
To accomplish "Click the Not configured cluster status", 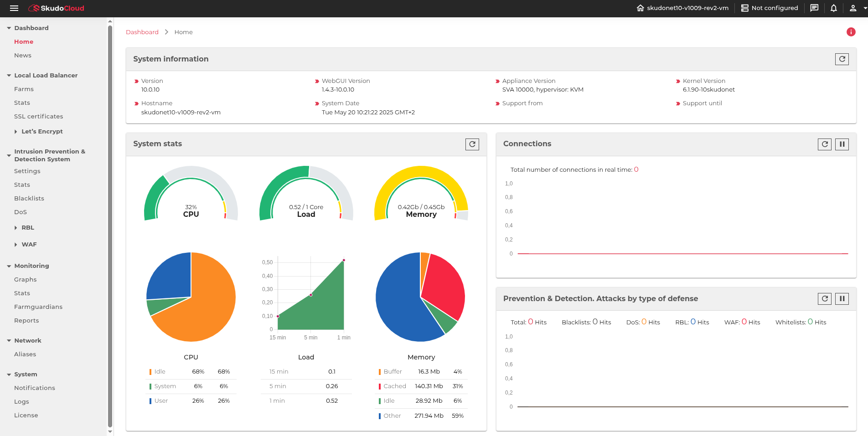I will pyautogui.click(x=770, y=8).
